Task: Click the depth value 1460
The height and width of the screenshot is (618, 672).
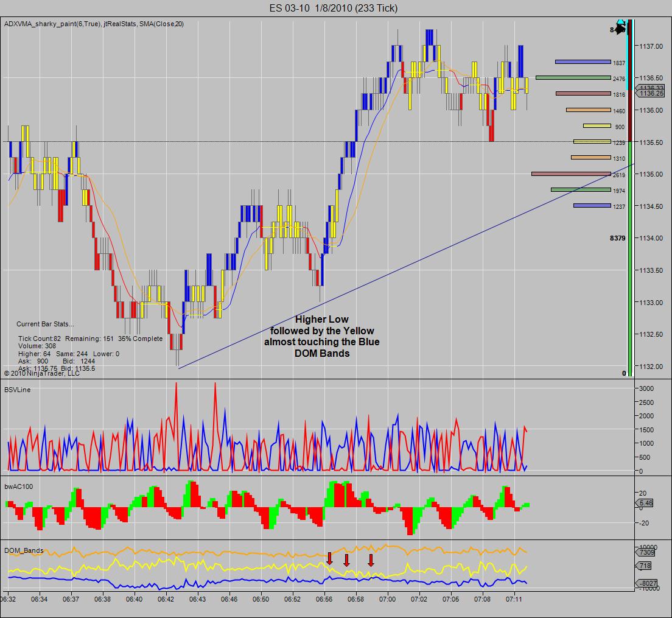Action: pos(619,111)
